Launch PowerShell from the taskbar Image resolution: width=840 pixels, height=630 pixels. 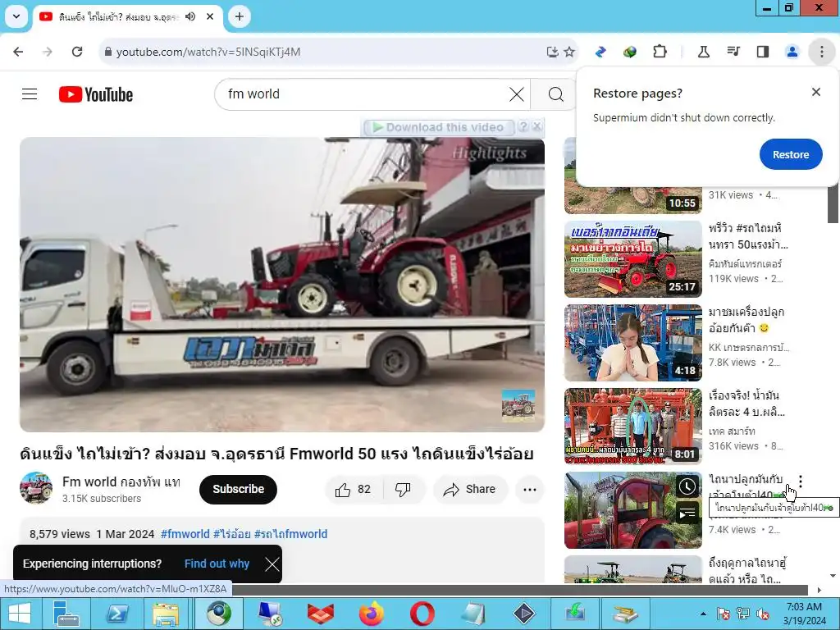[x=117, y=614]
